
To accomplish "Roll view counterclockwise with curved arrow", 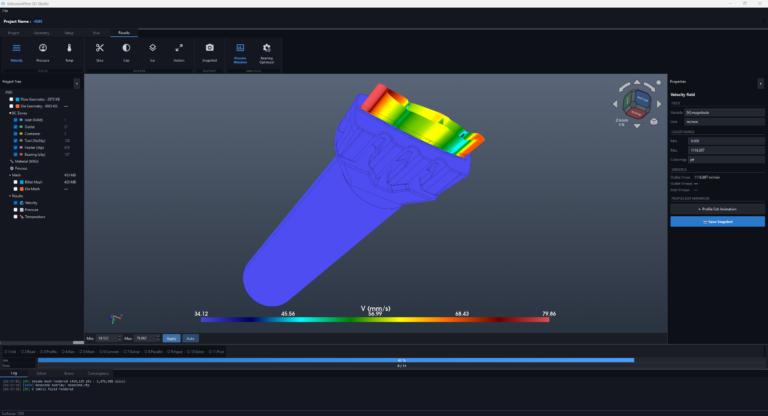I will tap(624, 87).
